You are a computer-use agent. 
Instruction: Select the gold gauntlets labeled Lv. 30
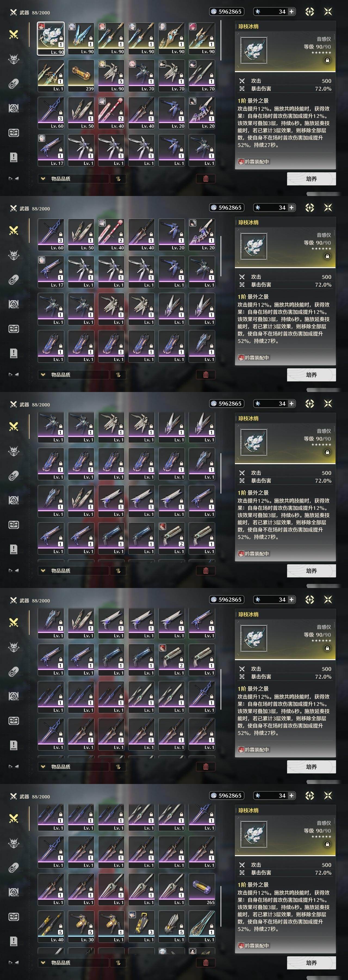[x=81, y=926]
